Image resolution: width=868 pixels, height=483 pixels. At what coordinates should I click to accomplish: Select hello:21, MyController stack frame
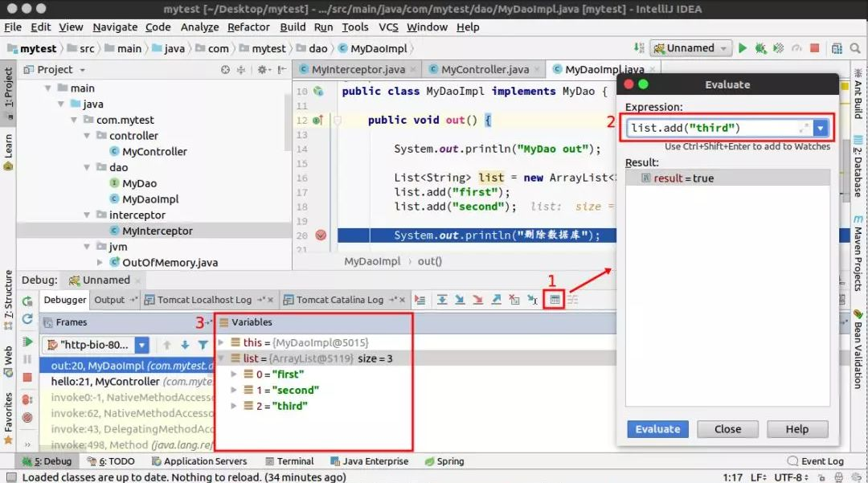click(x=127, y=382)
